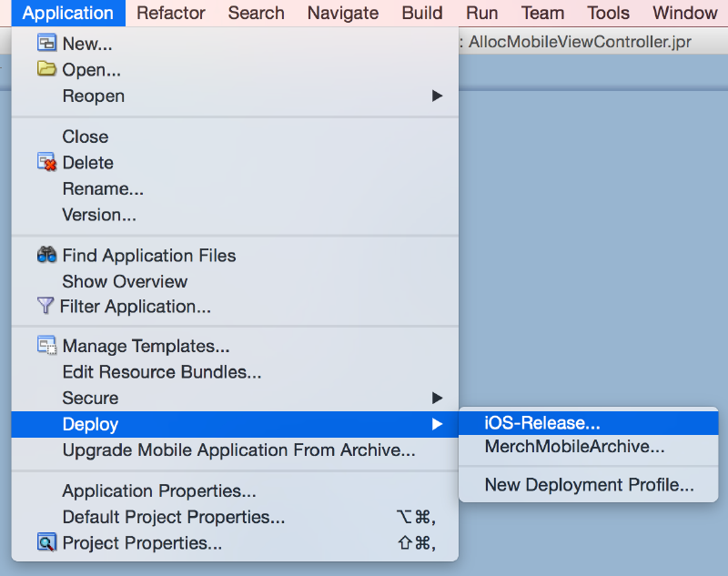Expand the Reopen submenu arrow
This screenshot has height=576, width=728.
tap(437, 96)
